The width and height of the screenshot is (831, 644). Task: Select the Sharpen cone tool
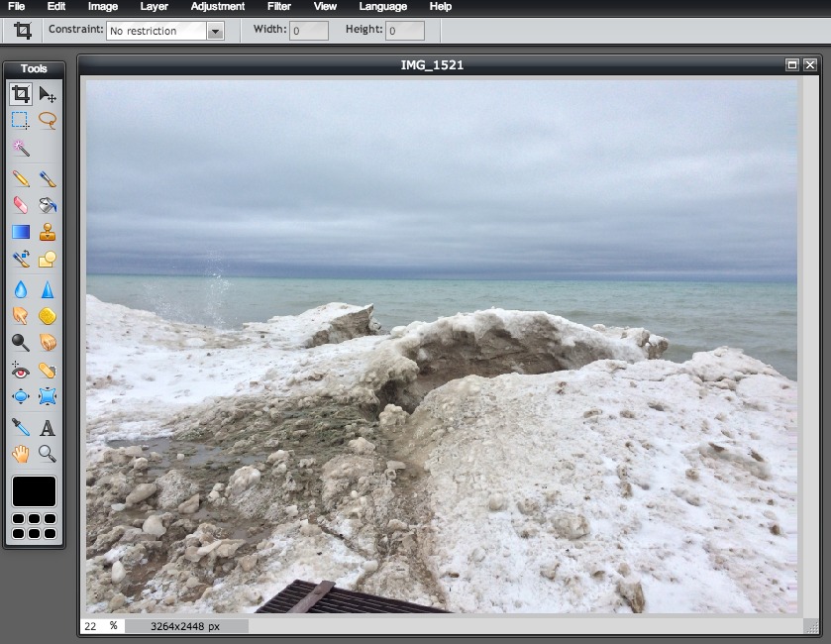[48, 289]
